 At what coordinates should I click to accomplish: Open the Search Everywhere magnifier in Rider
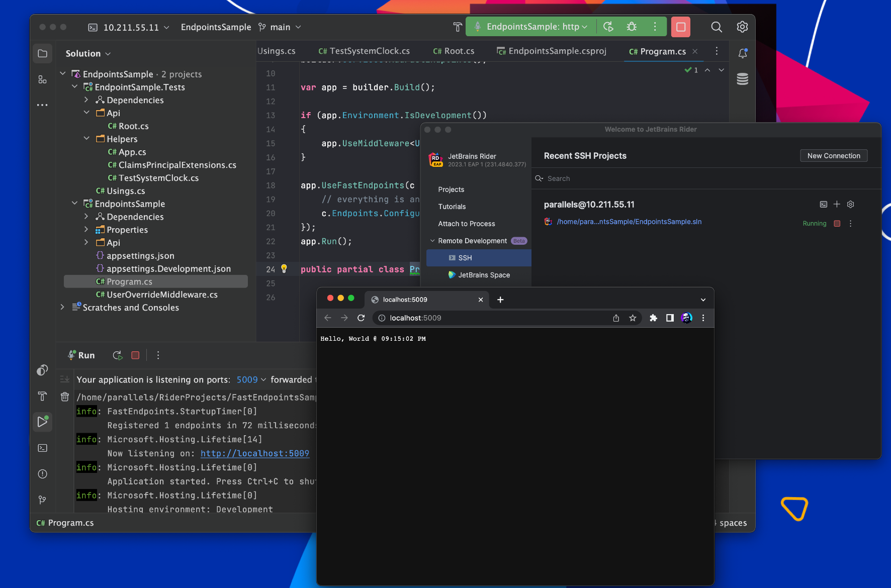pyautogui.click(x=717, y=27)
